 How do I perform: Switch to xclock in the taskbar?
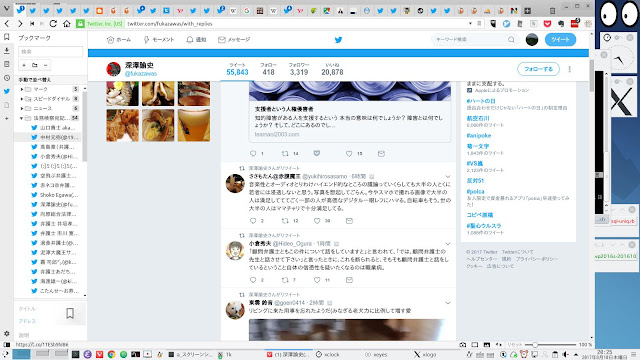click(328, 354)
